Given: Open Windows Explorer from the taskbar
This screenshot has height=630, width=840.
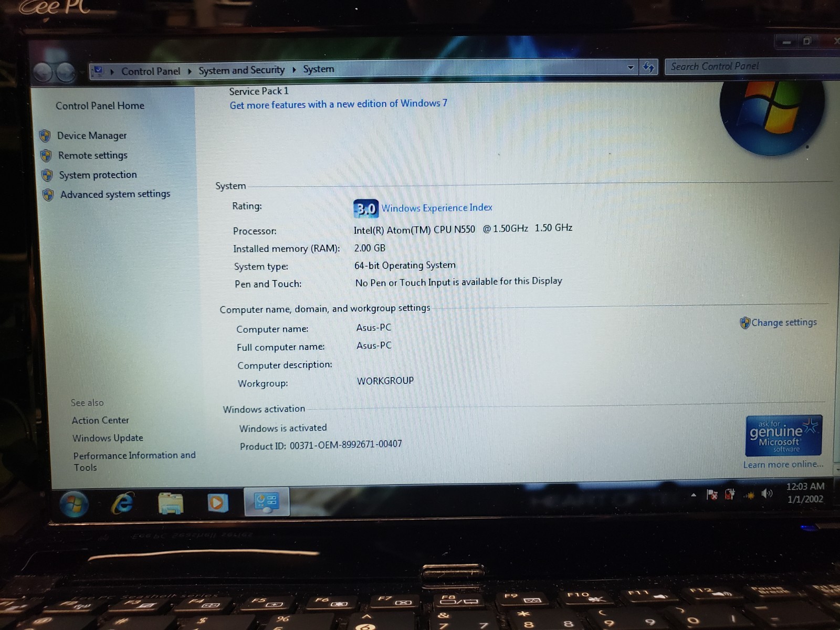Looking at the screenshot, I should 171,503.
